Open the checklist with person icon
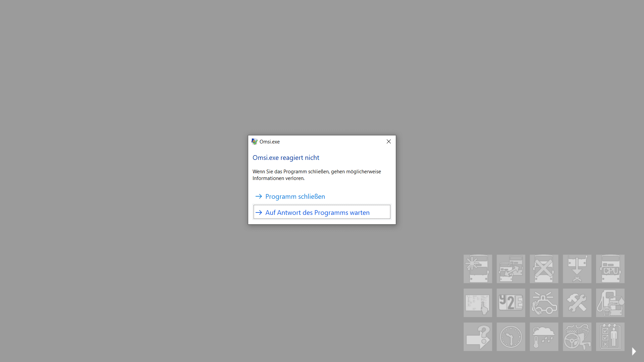This screenshot has width=644, height=362. click(x=610, y=337)
